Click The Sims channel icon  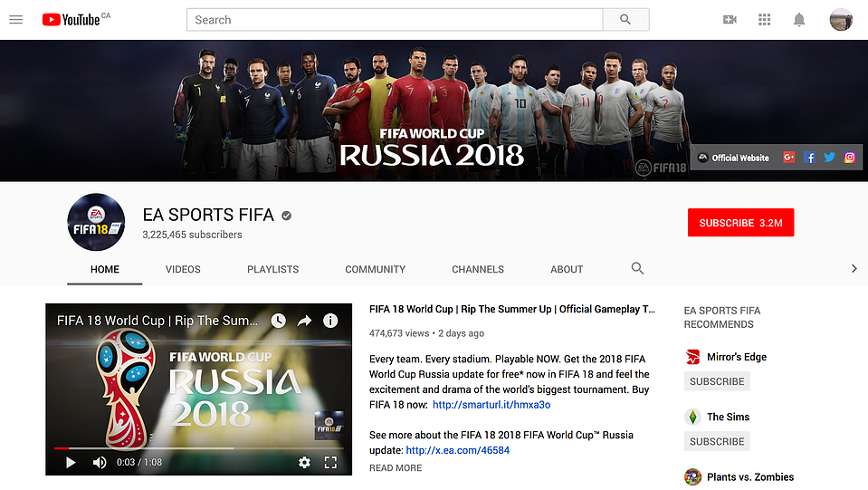pos(692,417)
